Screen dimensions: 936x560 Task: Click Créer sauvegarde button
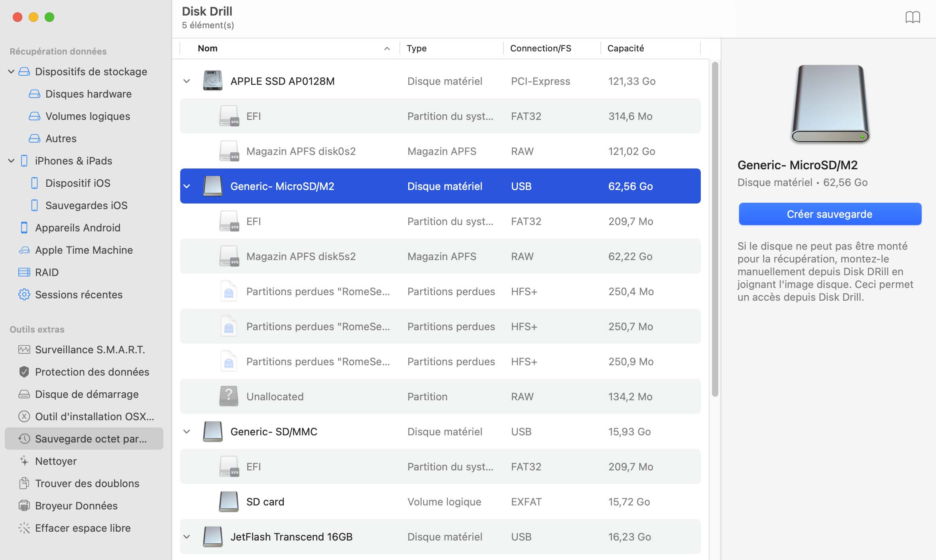pos(830,213)
